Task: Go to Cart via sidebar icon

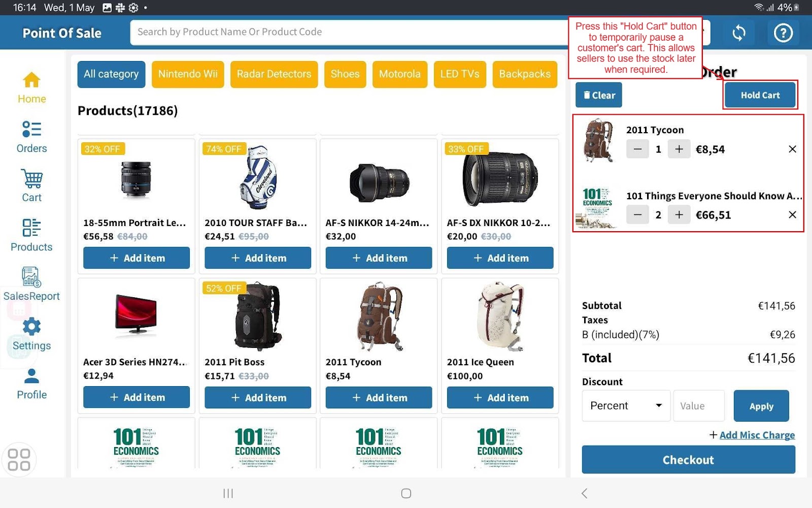Action: coord(31,179)
